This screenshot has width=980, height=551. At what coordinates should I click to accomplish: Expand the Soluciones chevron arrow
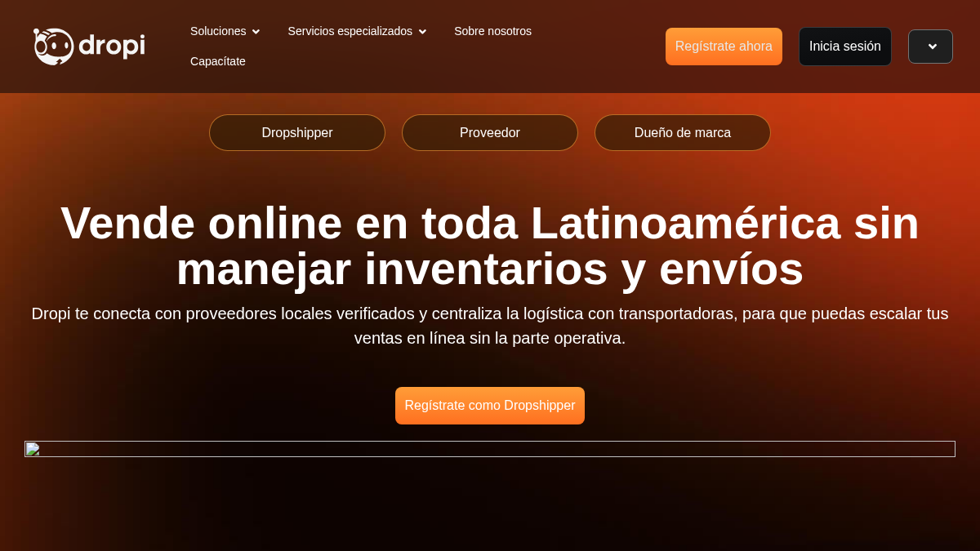(256, 32)
